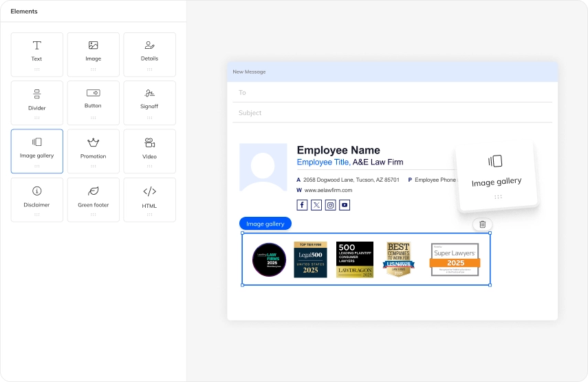Click into the Subject field
The width and height of the screenshot is (588, 382).
(392, 113)
